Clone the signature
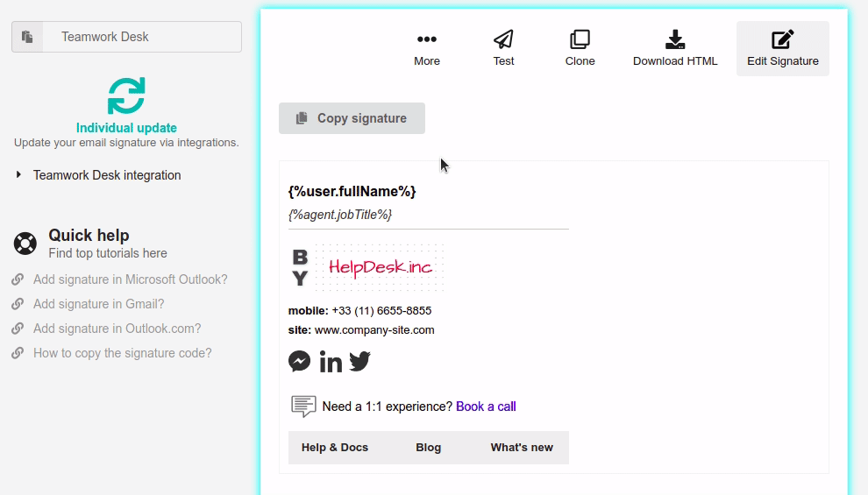This screenshot has height=495, width=868. 580,48
